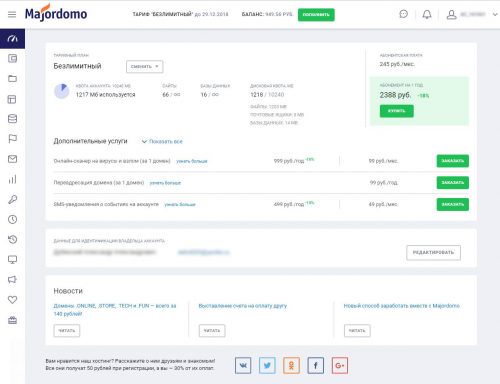The width and height of the screenshot is (500, 384).
Task: Expand the account dropdown arrow
Action: (495, 14)
